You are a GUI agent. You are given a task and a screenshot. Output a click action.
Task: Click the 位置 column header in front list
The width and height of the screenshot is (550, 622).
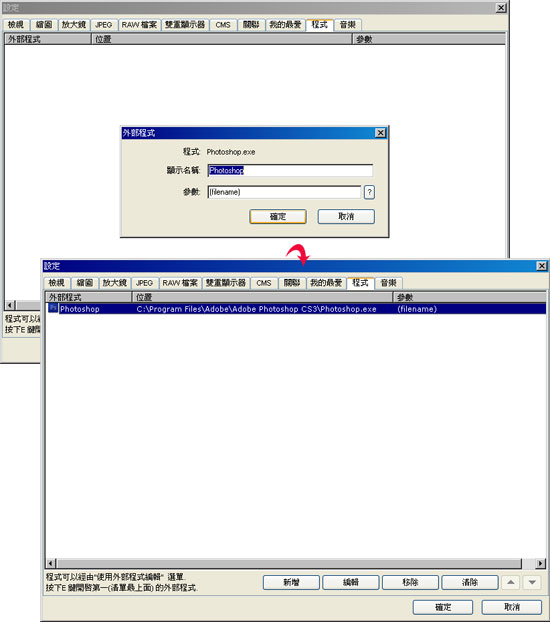pos(262,297)
